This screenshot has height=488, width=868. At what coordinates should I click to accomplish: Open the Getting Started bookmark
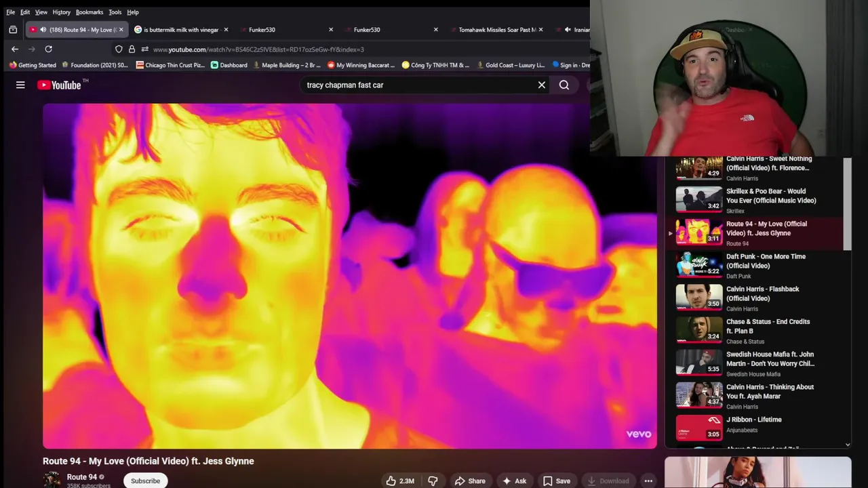[x=33, y=65]
